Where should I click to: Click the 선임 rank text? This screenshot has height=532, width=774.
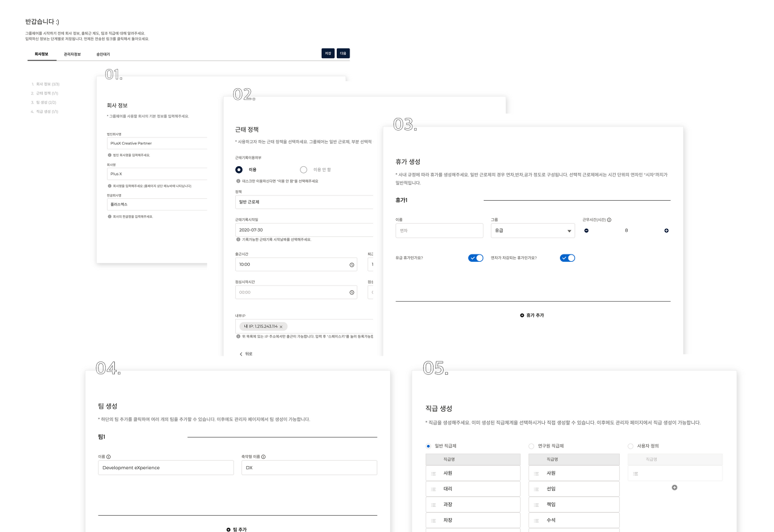point(551,489)
